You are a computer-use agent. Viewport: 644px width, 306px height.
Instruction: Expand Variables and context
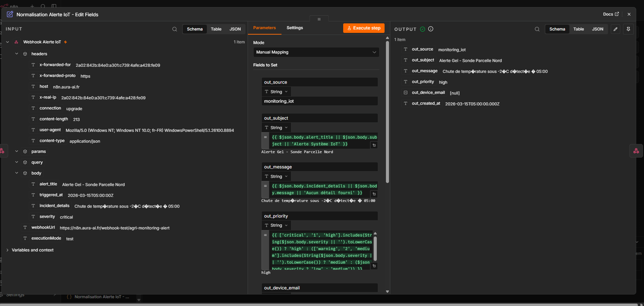(x=7, y=250)
